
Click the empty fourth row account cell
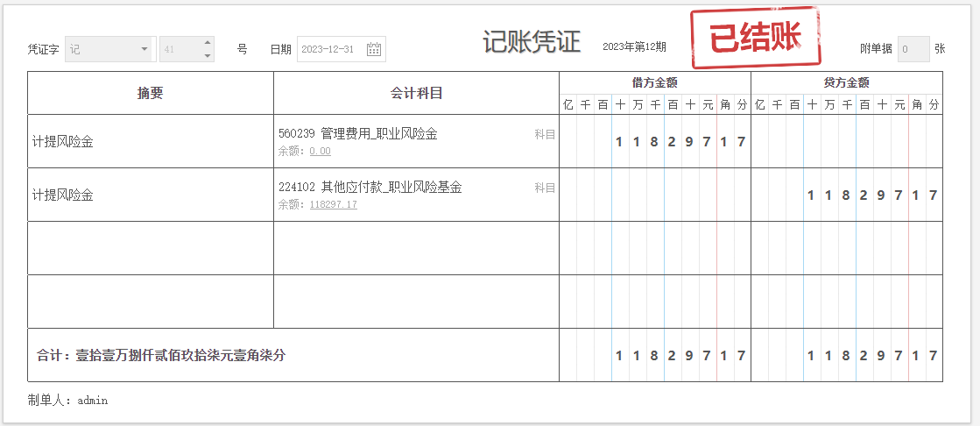point(416,302)
